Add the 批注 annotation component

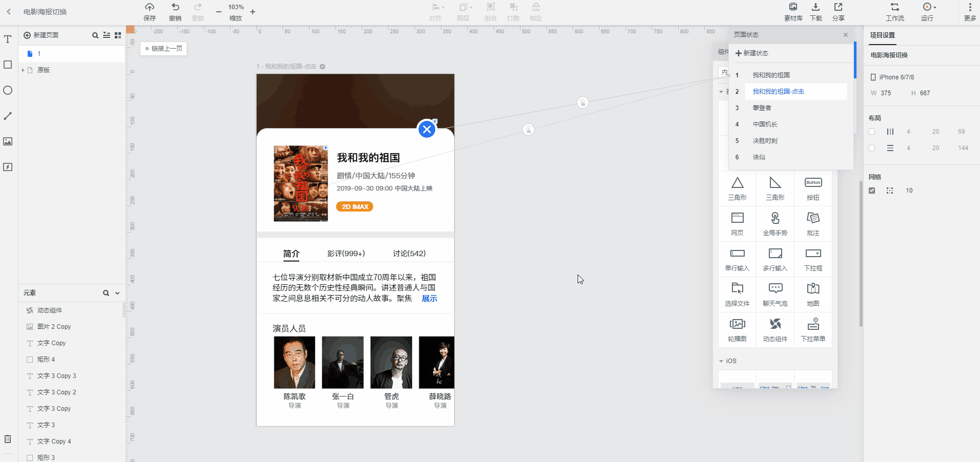pyautogui.click(x=813, y=224)
